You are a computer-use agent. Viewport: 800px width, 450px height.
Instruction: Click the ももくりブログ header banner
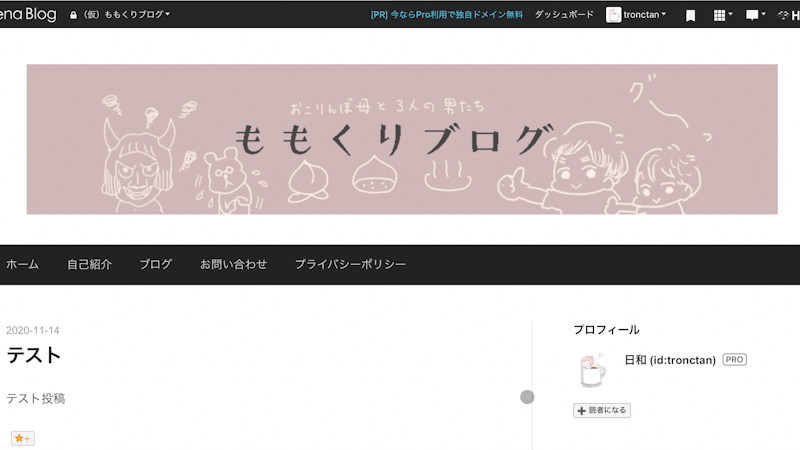tap(402, 139)
